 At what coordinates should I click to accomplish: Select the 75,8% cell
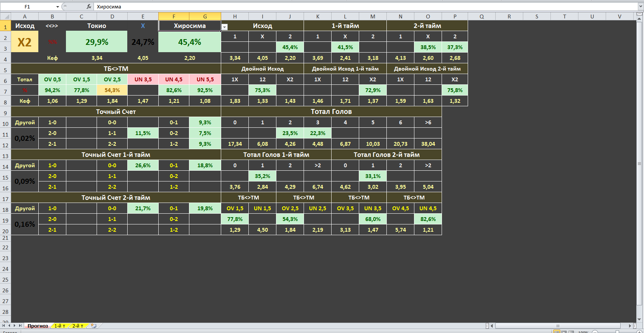point(455,90)
